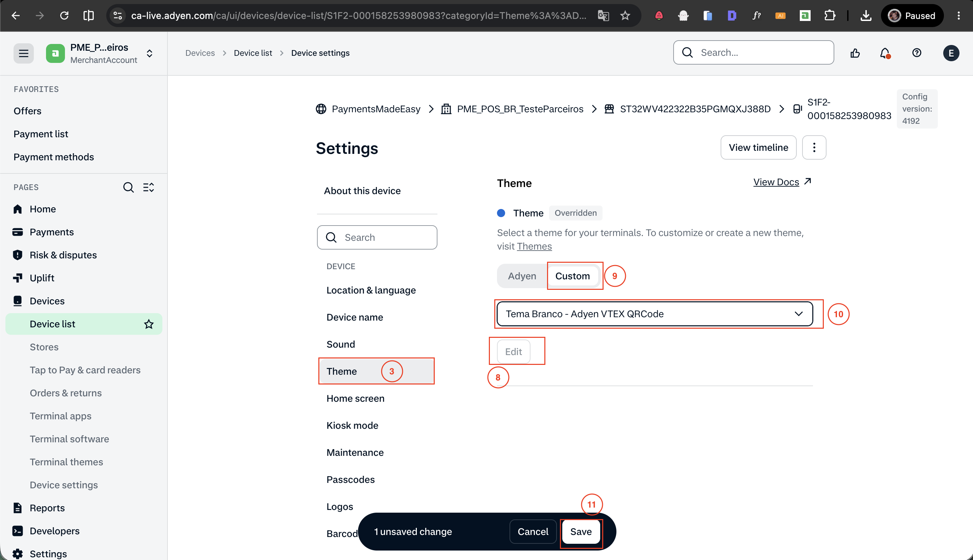The width and height of the screenshot is (973, 560).
Task: Click the green Adyen extension icon
Action: pyautogui.click(x=805, y=16)
